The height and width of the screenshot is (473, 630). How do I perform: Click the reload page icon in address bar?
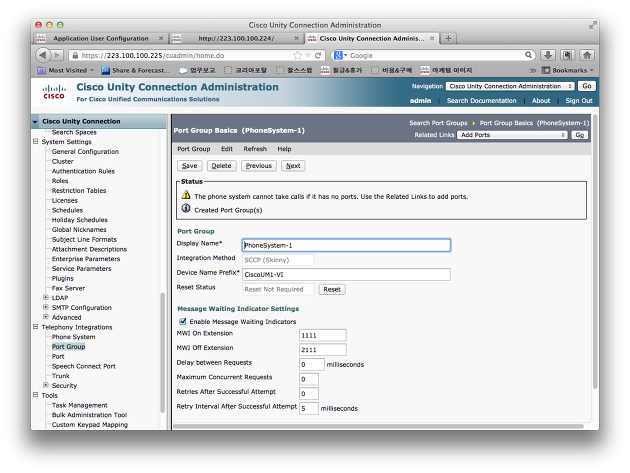tap(318, 55)
